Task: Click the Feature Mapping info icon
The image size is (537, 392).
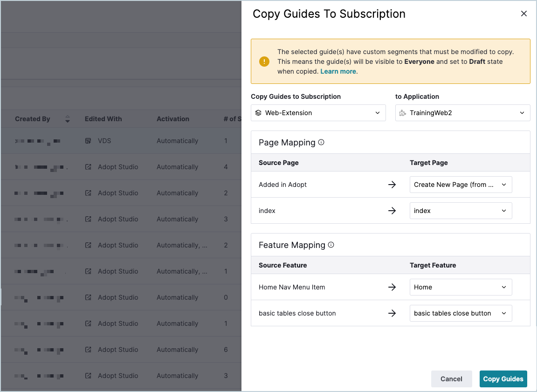Action: 331,245
